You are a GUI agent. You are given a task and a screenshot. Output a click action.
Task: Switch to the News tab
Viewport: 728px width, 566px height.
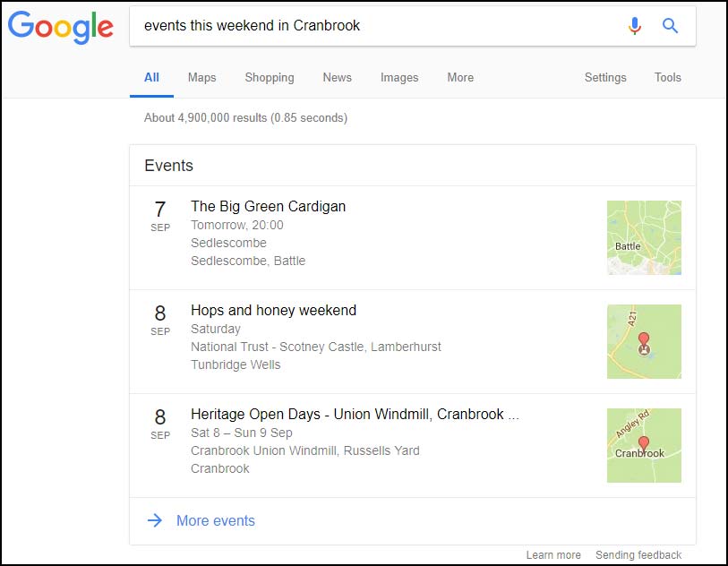point(337,78)
